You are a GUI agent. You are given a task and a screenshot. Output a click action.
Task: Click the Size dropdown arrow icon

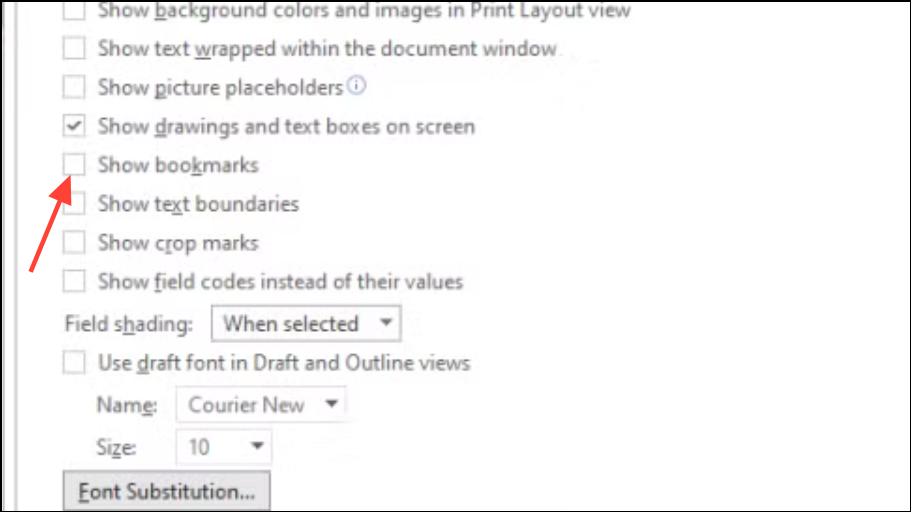tap(257, 446)
